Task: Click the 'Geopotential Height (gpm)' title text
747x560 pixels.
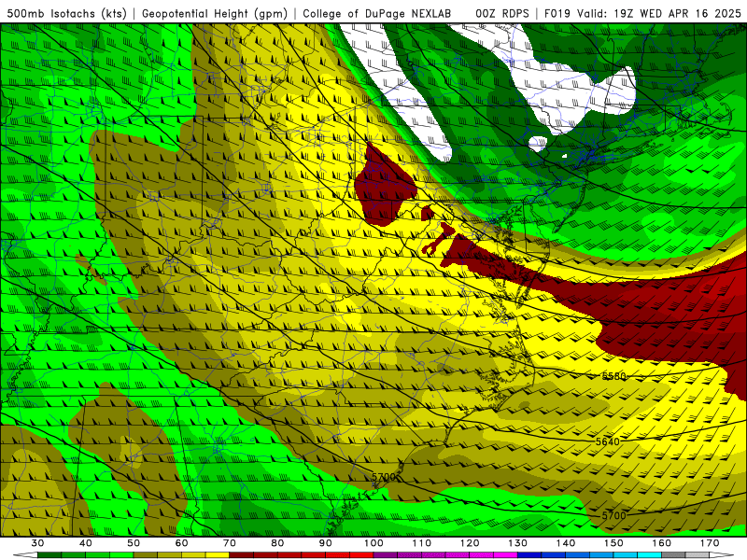Action: click(x=215, y=13)
